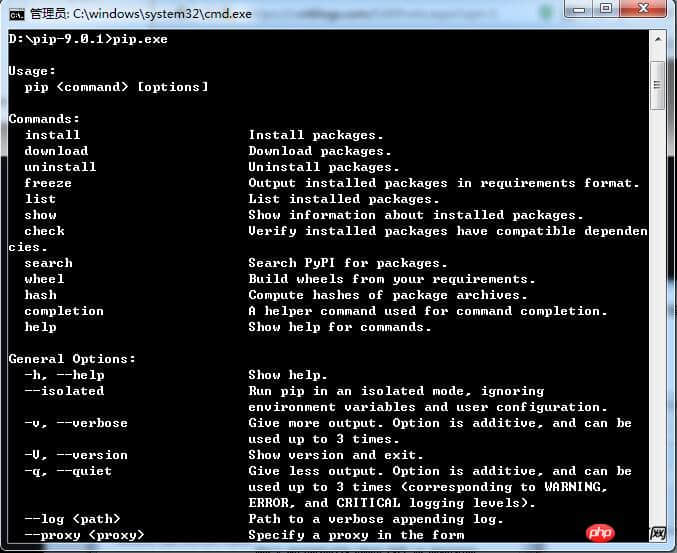Click 'Build wheels from your requirements.'
677x553 pixels.
392,279
